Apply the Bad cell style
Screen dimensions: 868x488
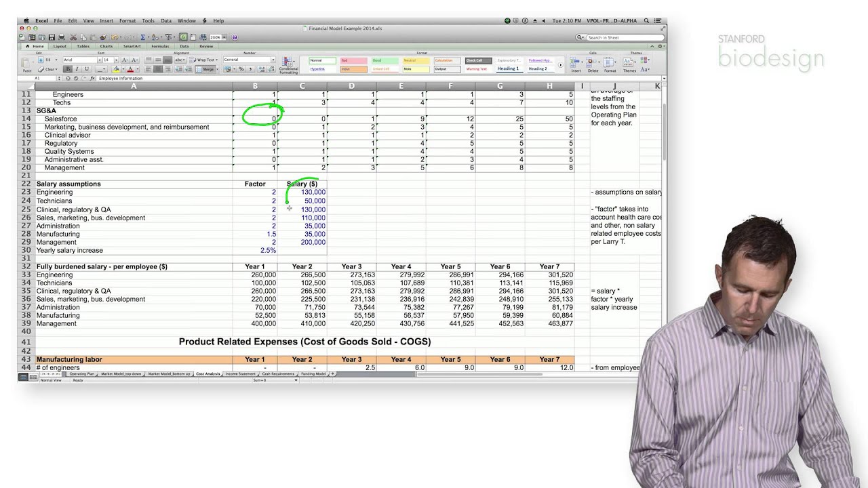[353, 60]
